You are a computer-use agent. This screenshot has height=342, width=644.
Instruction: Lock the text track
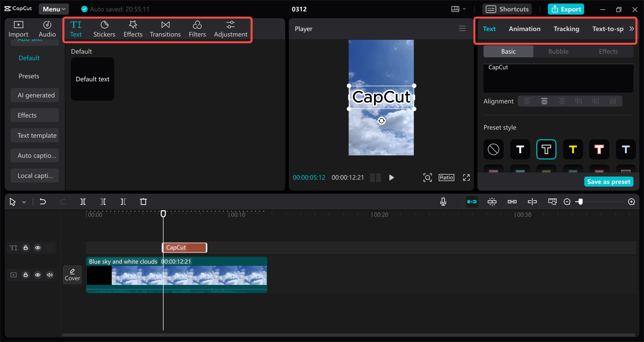(26, 248)
